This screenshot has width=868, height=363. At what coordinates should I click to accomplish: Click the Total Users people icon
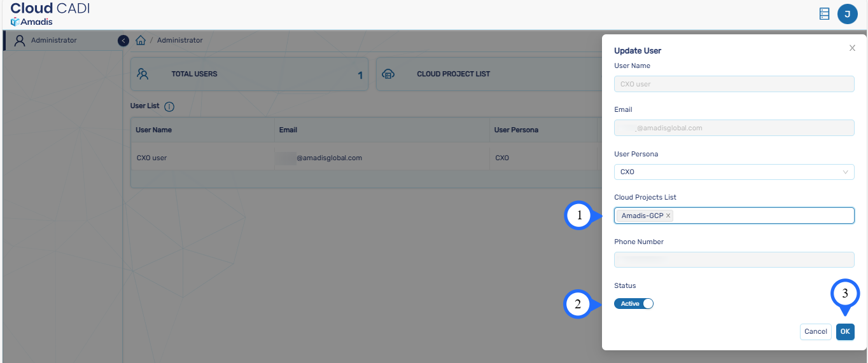[x=143, y=74]
